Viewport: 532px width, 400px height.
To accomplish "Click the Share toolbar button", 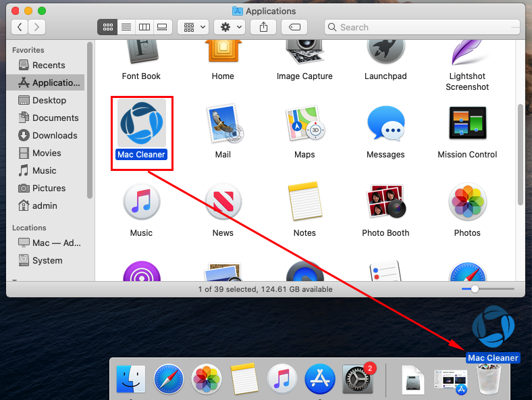I will coord(263,27).
